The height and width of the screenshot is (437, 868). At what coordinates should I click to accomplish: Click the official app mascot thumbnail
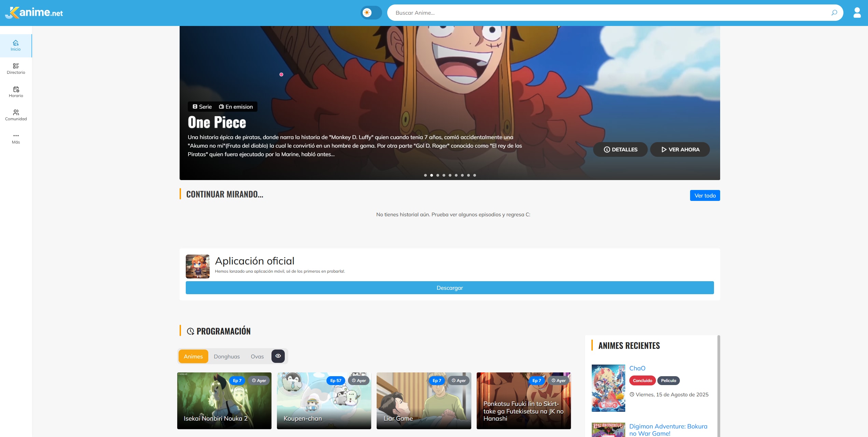coord(197,267)
